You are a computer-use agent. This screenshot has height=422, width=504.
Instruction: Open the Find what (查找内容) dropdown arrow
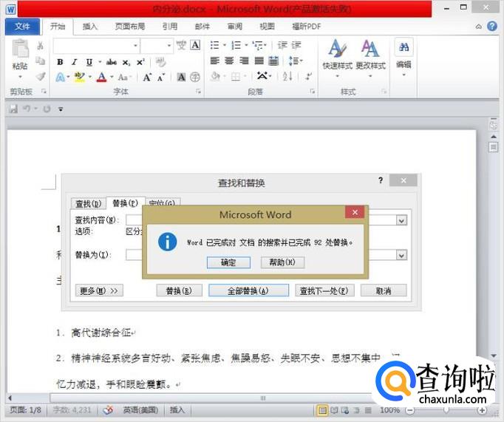click(x=401, y=220)
